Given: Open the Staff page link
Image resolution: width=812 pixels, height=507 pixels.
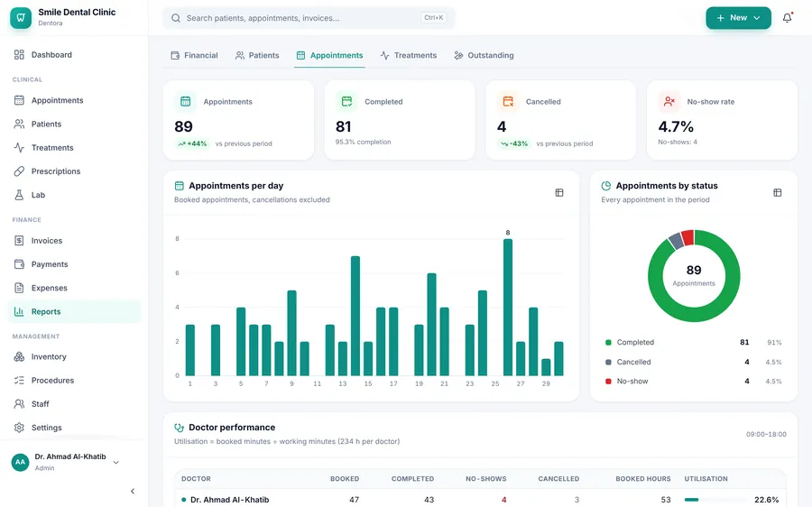Looking at the screenshot, I should [x=74, y=404].
